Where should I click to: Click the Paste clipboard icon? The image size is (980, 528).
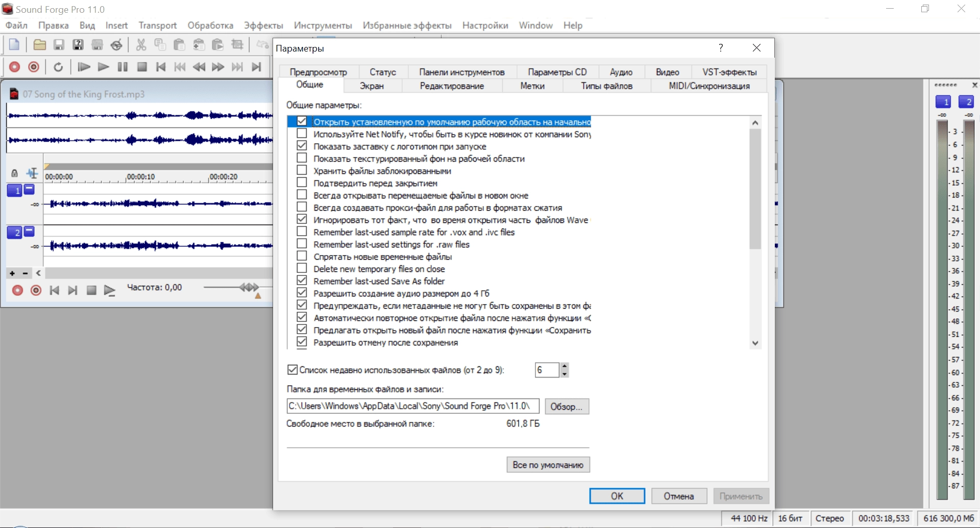pos(179,45)
